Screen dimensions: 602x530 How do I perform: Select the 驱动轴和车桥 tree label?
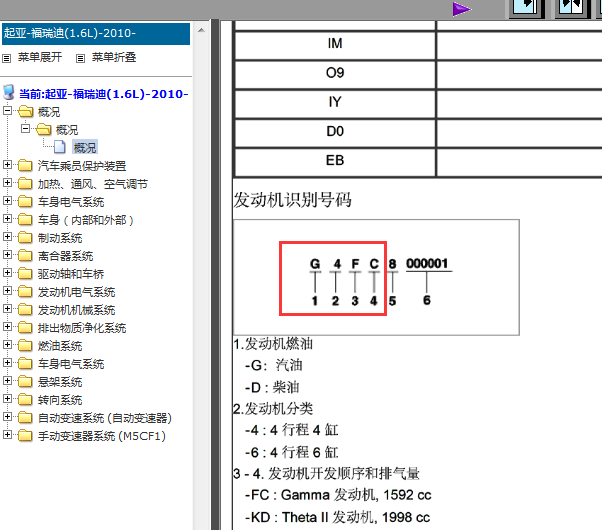(71, 274)
